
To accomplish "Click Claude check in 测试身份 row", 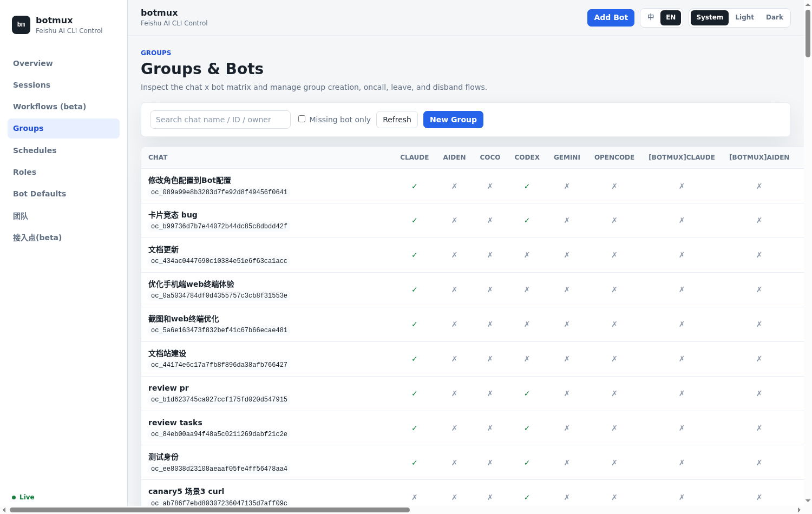I will pyautogui.click(x=415, y=463).
